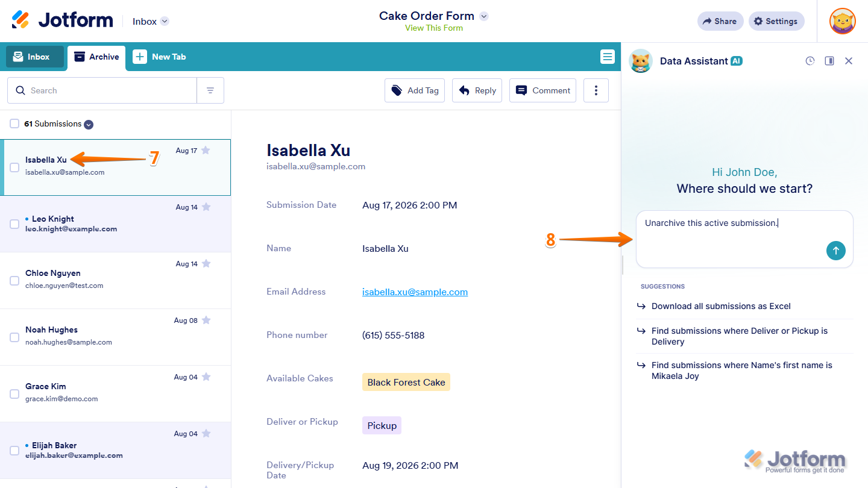868x488 pixels.
Task: Click the tag icon in Add Tag
Action: tap(397, 90)
